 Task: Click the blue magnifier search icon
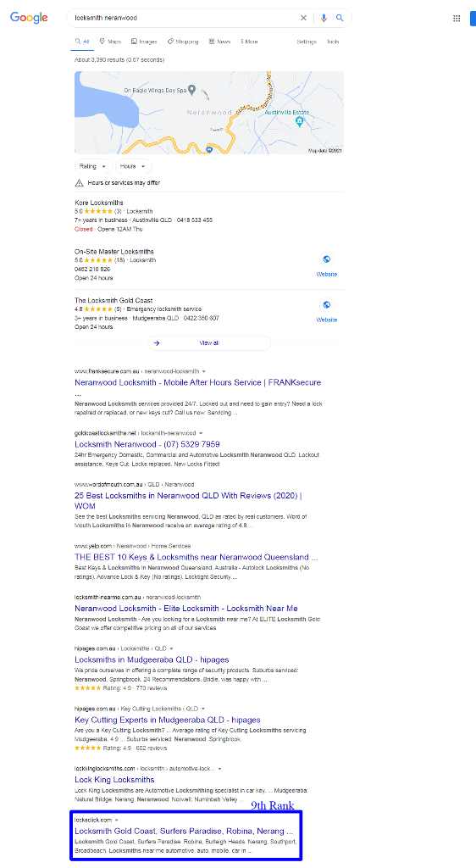(340, 19)
